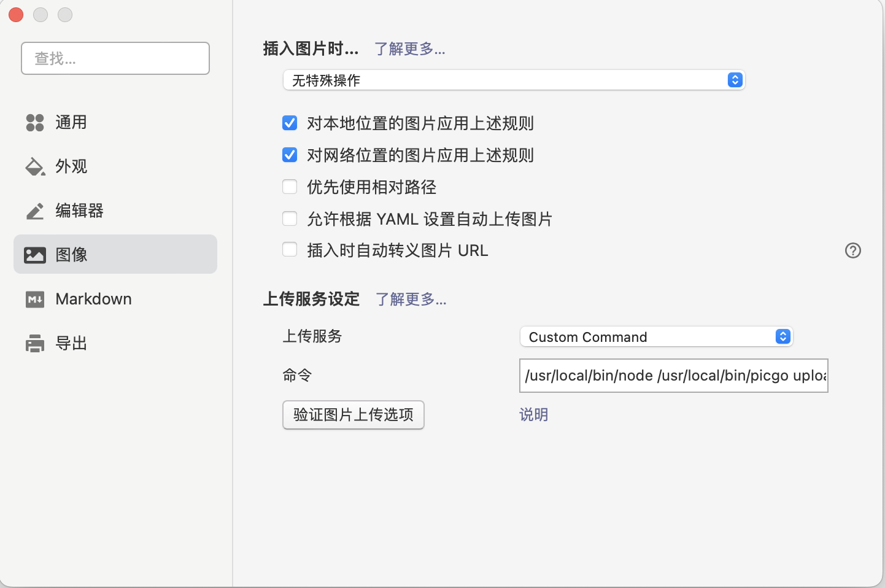The height and width of the screenshot is (588, 885).
Task: Click the Appearance (外观) paint bucket icon
Action: 35,167
